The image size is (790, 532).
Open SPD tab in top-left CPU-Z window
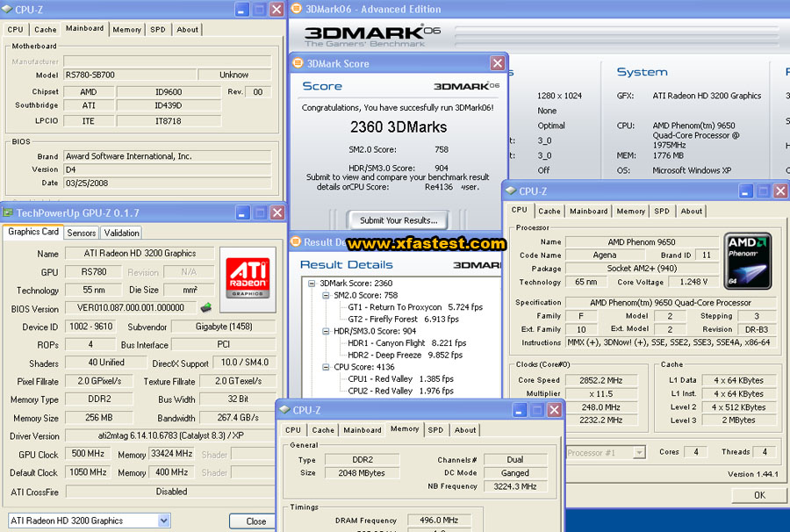click(x=158, y=30)
